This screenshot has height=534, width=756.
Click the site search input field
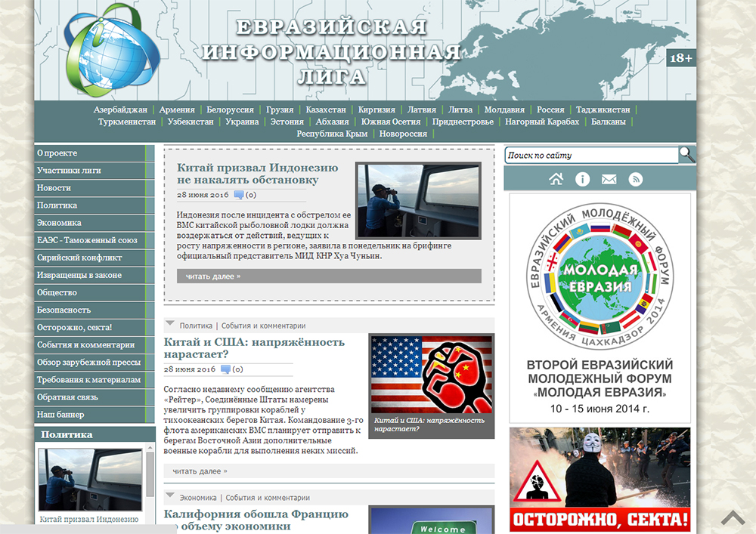590,156
